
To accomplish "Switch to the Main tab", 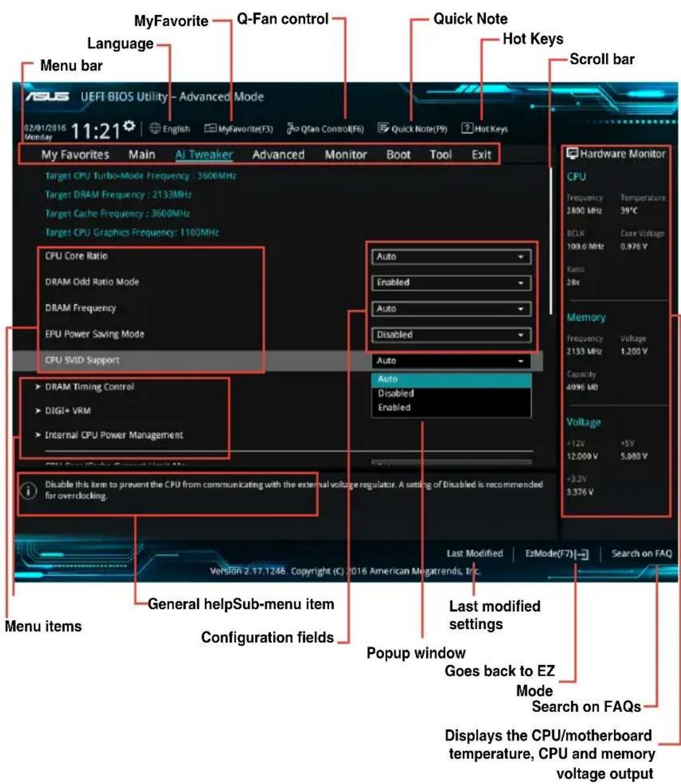I will coord(142,155).
